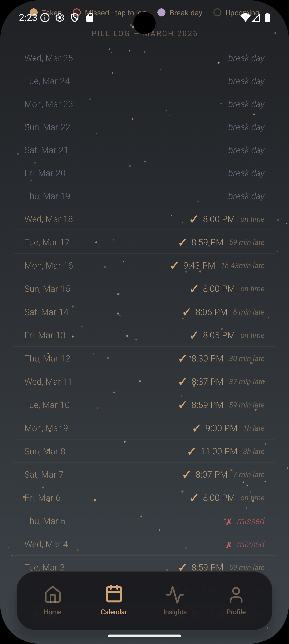Viewport: 289px width, 644px height.
Task: Tap "missed" on Wed, Mar 4 row
Action: pyautogui.click(x=250, y=544)
